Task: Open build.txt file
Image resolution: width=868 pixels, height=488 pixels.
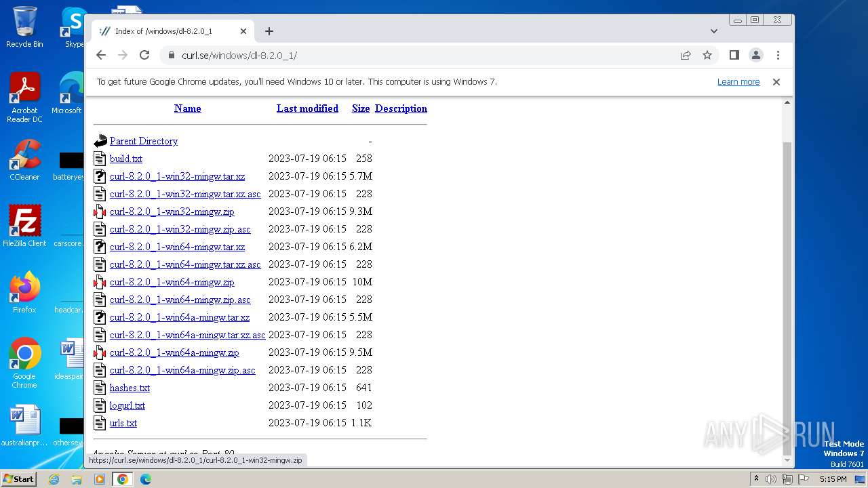Action: click(126, 159)
